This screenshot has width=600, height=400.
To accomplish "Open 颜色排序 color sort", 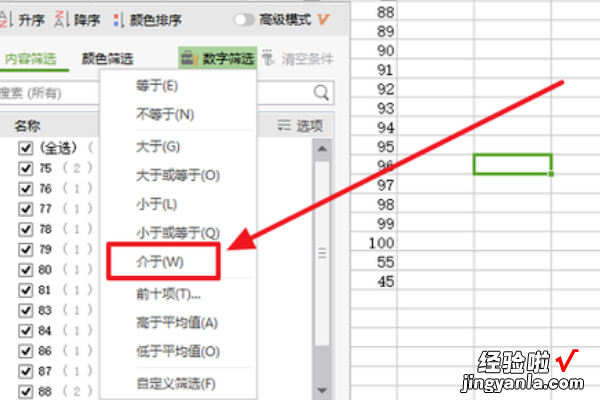I will pyautogui.click(x=148, y=20).
